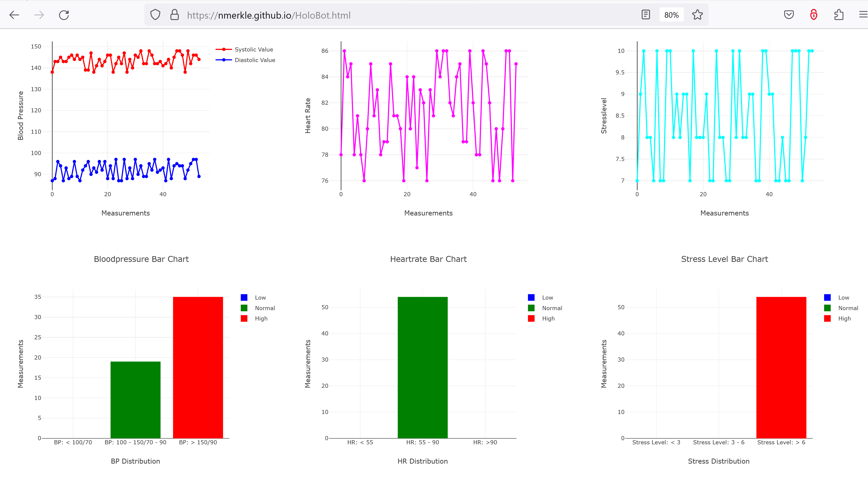Toggle Diastolic Value trace in legend
Image resolution: width=868 pixels, height=482 pixels.
pos(246,60)
